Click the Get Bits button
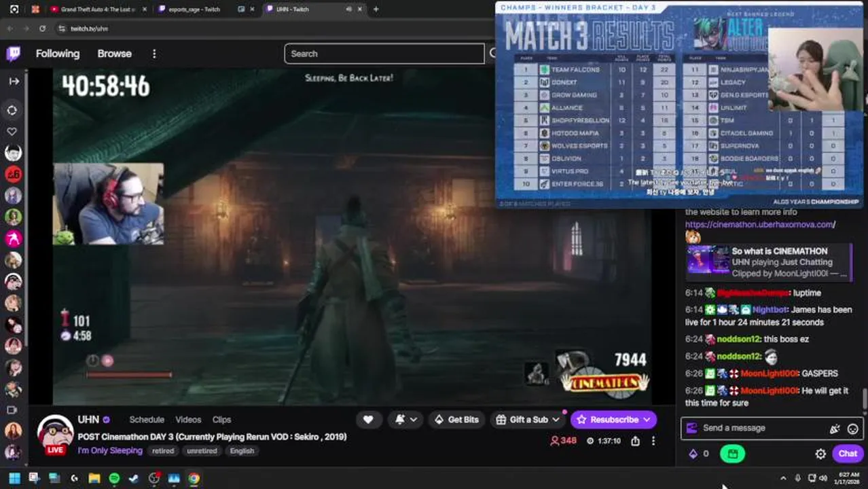The image size is (868, 489). click(x=456, y=420)
